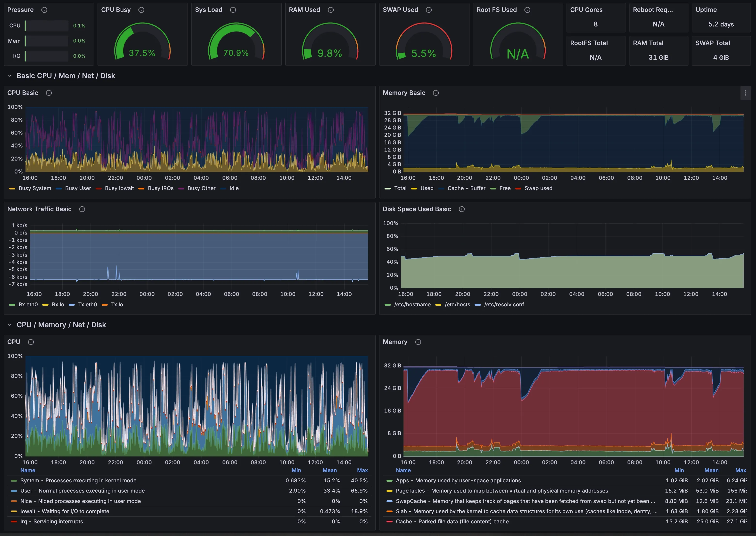The width and height of the screenshot is (756, 536).
Task: Toggle the Busy System series in CPU Basic legend
Action: (x=34, y=188)
